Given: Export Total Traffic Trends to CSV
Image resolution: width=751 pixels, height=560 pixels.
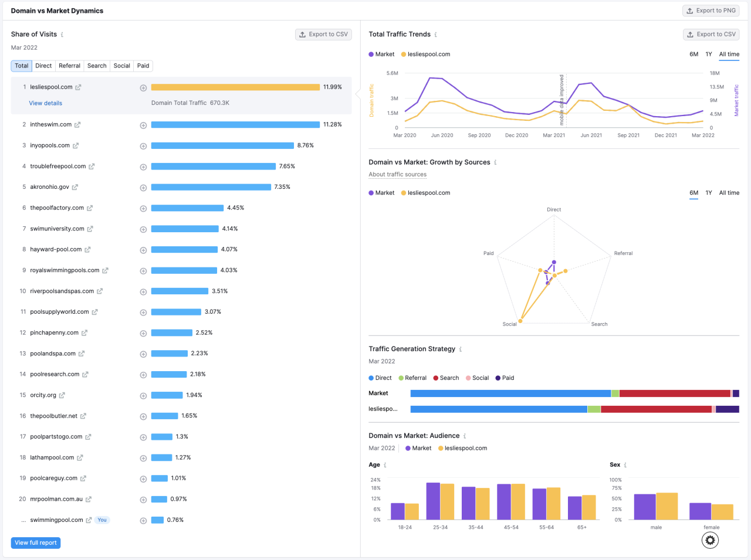Looking at the screenshot, I should 711,35.
